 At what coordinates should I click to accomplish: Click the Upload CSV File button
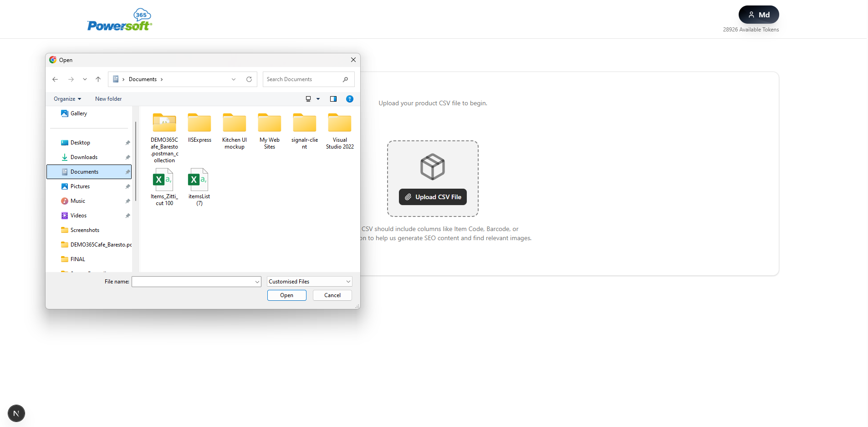tap(432, 197)
